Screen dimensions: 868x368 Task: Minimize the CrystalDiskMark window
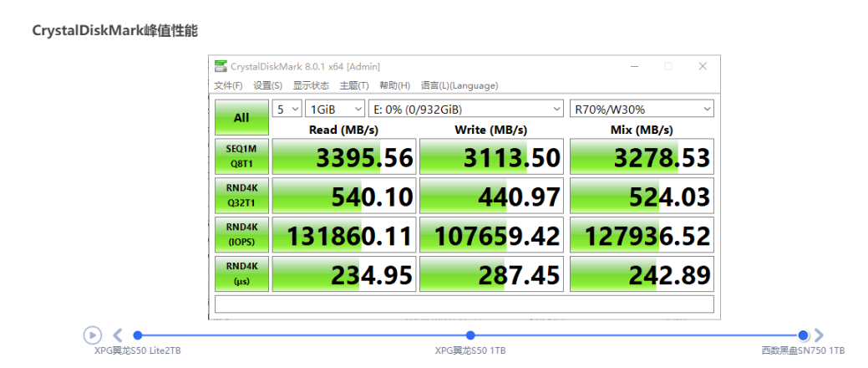point(634,67)
